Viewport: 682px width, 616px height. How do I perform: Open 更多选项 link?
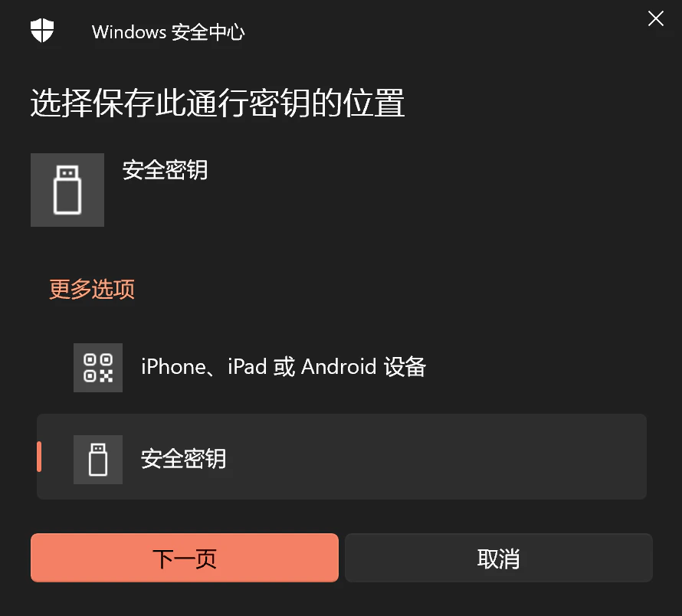(92, 289)
